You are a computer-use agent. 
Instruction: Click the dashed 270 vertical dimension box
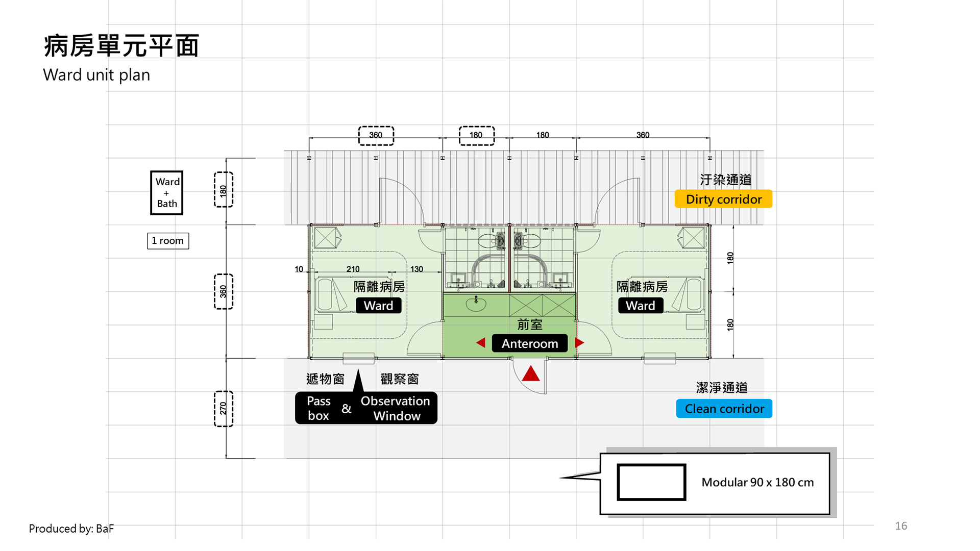pos(224,409)
